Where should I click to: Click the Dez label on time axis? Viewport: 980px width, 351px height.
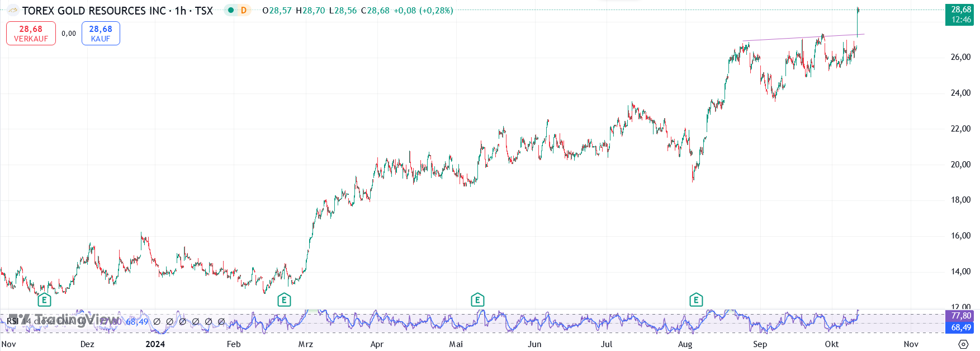coord(87,344)
